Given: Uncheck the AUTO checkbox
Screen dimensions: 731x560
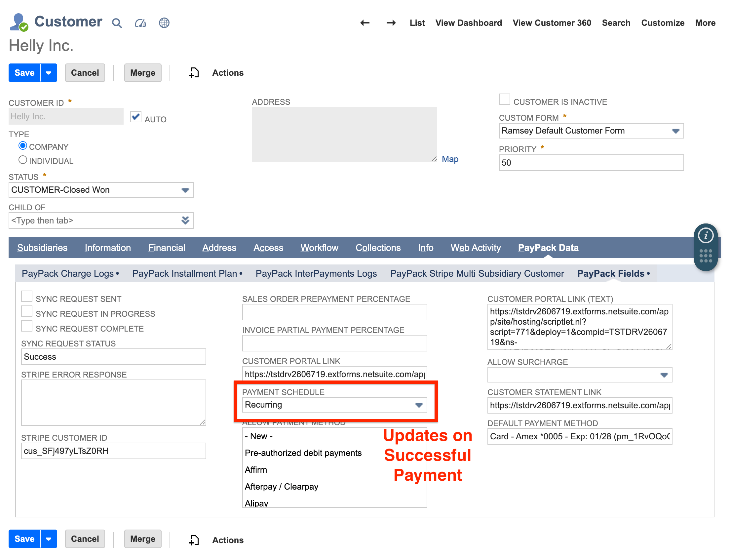Looking at the screenshot, I should (x=135, y=117).
